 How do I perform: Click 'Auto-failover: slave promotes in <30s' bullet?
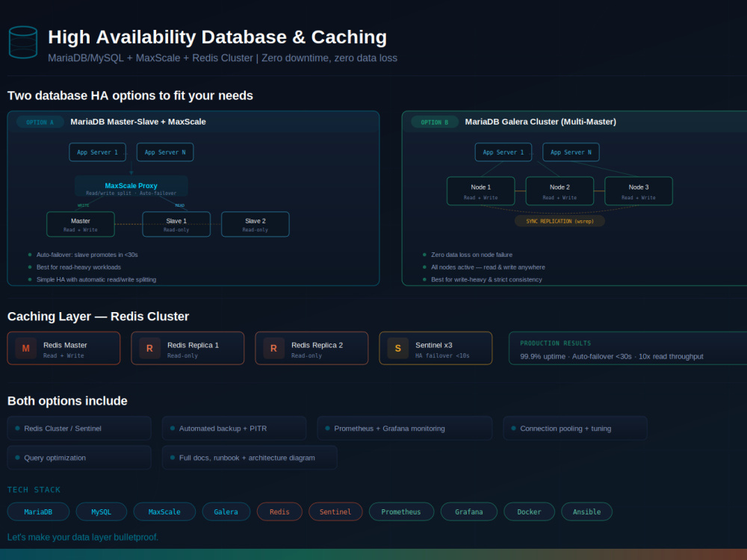pyautogui.click(x=87, y=255)
